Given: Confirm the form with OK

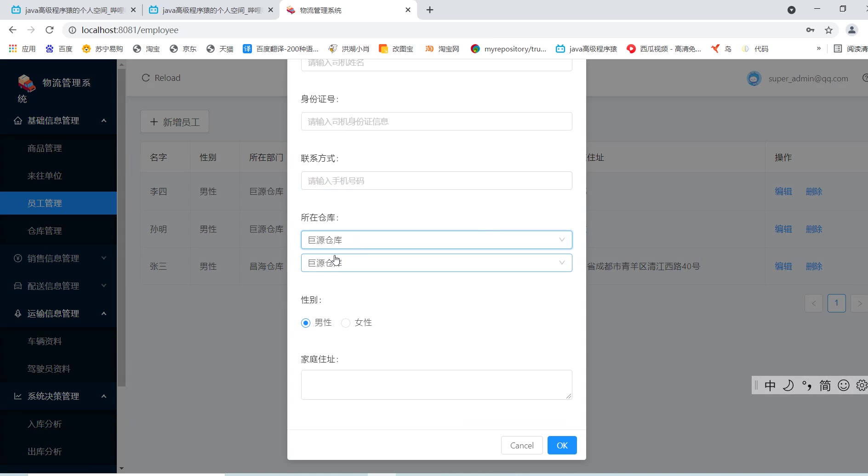Looking at the screenshot, I should (562, 445).
